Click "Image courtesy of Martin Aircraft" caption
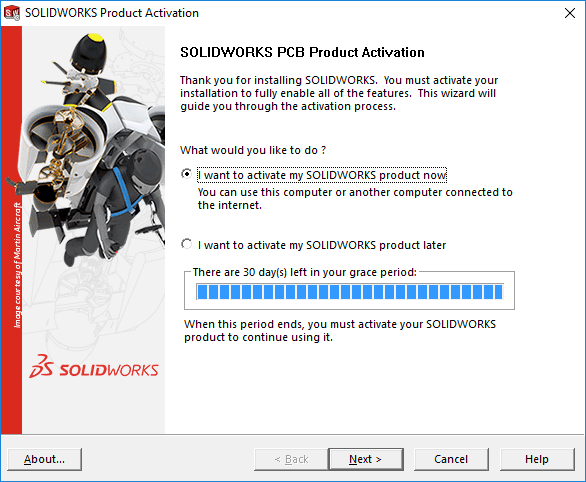The width and height of the screenshot is (586, 482). click(x=18, y=265)
